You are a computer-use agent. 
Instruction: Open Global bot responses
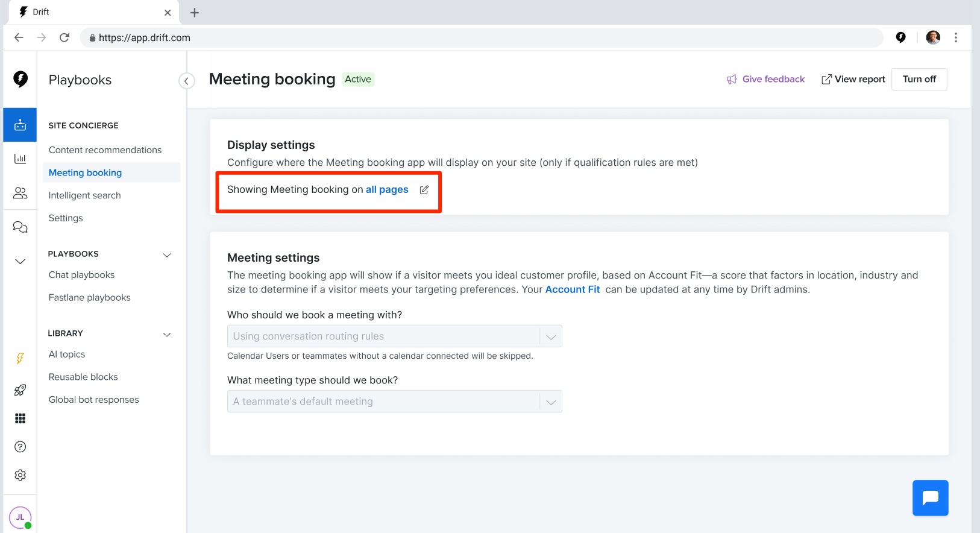(93, 400)
